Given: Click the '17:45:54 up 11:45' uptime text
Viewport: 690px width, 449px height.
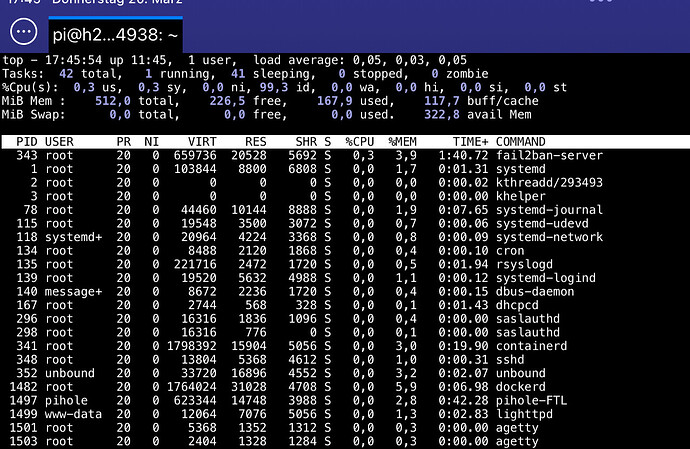Looking at the screenshot, I should tap(106, 60).
